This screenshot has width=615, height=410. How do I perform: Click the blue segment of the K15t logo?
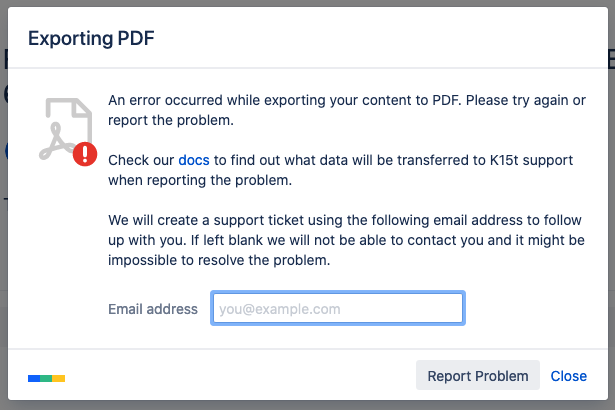(x=33, y=378)
